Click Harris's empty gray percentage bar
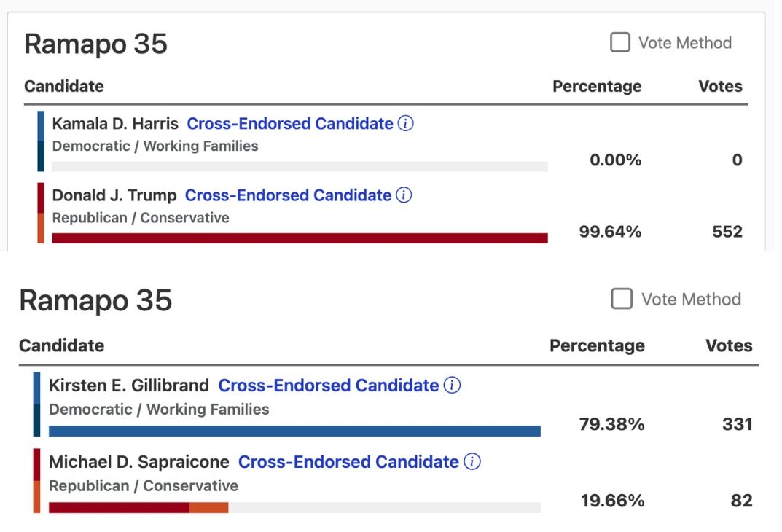 (x=299, y=166)
